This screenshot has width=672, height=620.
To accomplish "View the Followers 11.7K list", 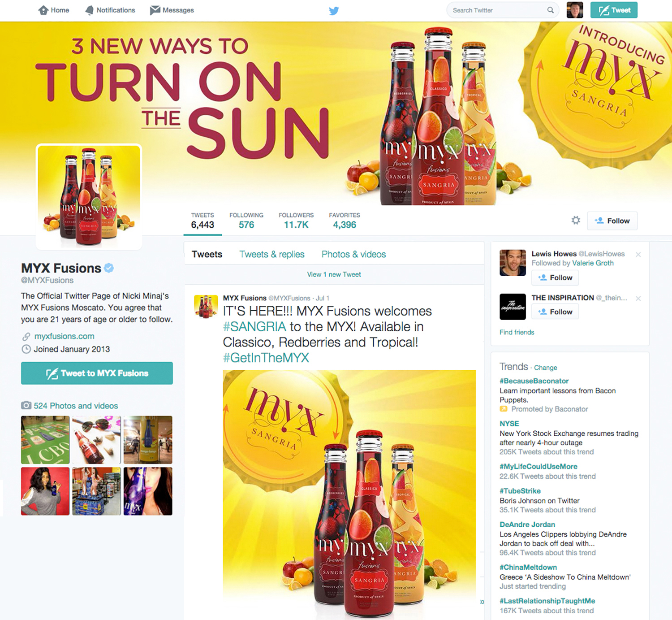I will click(296, 221).
